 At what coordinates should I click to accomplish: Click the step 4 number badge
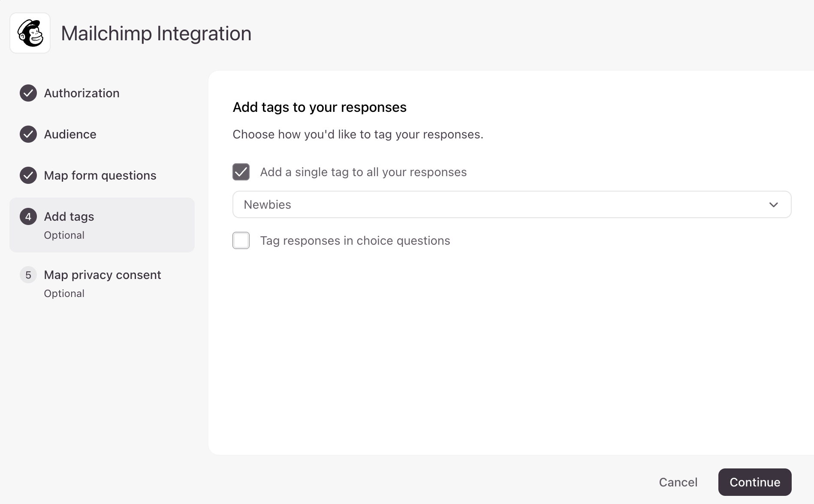(28, 216)
